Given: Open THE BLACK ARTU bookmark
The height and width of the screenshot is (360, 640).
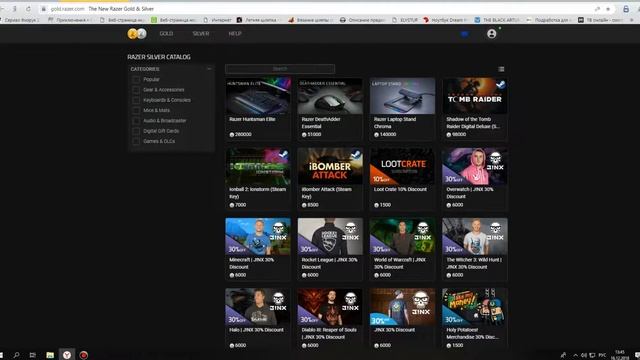Looking at the screenshot, I should 498,20.
